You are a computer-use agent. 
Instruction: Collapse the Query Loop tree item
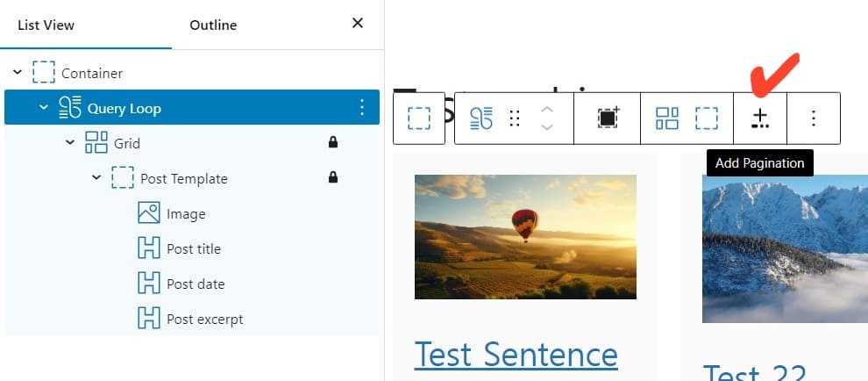click(44, 108)
